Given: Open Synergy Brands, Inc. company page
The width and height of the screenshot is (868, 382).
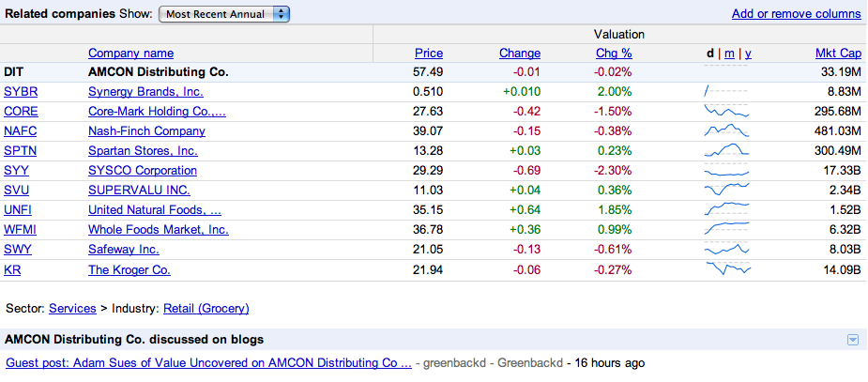Looking at the screenshot, I should [x=145, y=91].
